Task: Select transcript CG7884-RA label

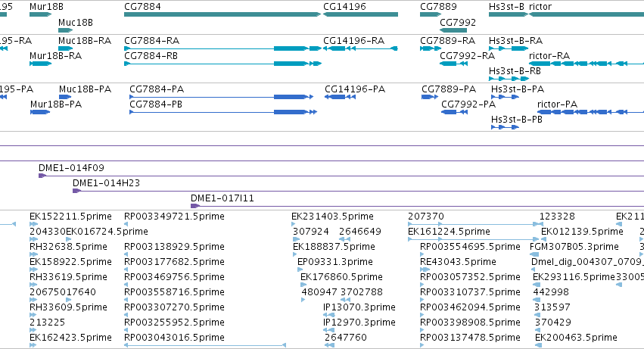Action: (x=151, y=41)
